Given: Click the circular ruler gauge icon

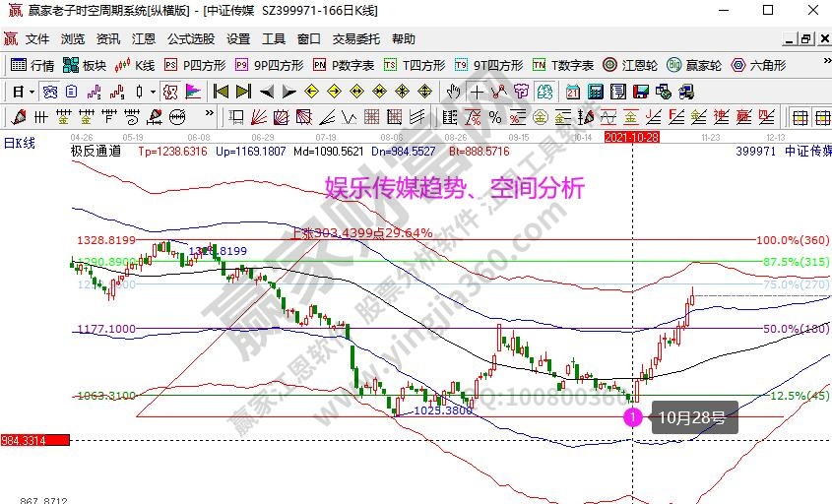Looking at the screenshot, I should (176, 117).
